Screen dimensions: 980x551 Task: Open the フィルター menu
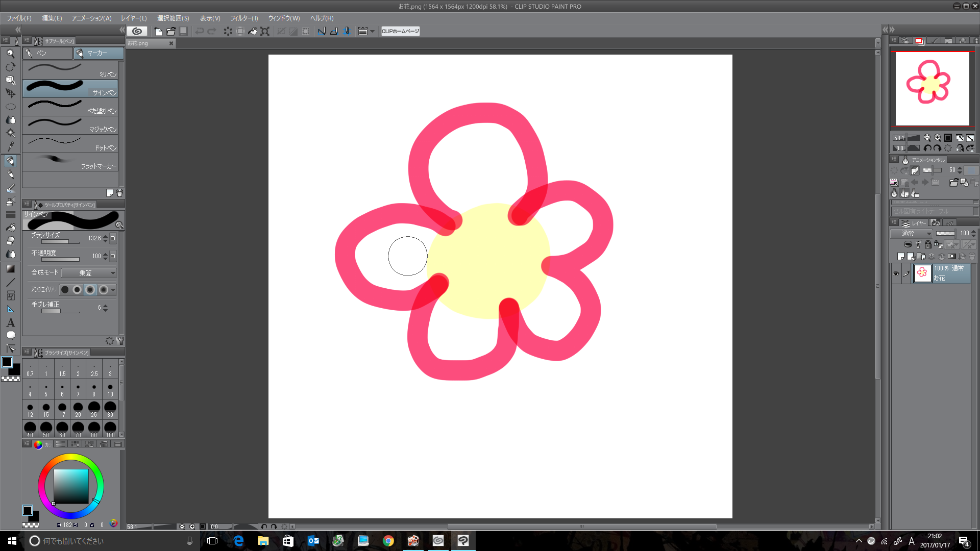tap(244, 18)
